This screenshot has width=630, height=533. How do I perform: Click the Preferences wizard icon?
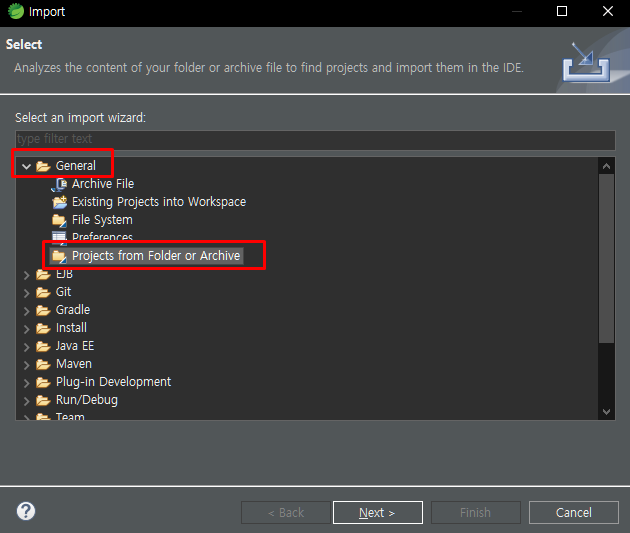point(59,237)
